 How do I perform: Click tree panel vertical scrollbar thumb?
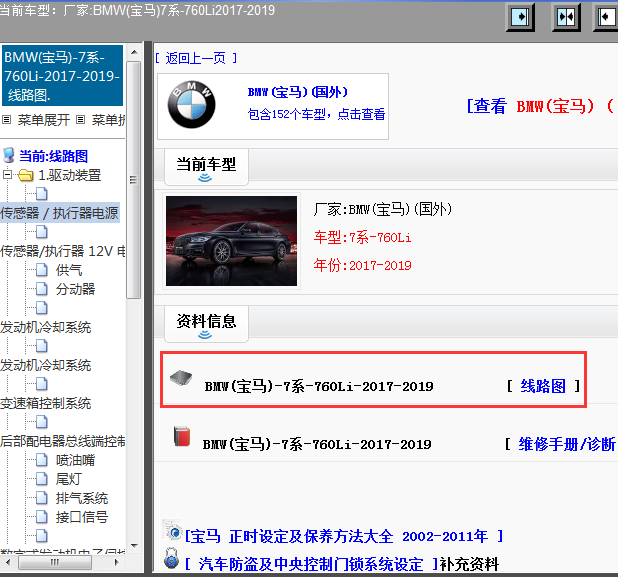click(134, 180)
